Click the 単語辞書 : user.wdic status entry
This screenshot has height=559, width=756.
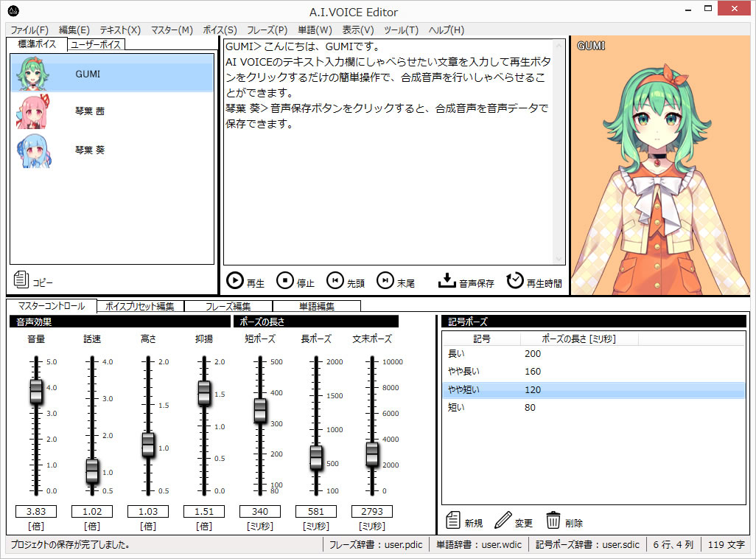pos(479,544)
